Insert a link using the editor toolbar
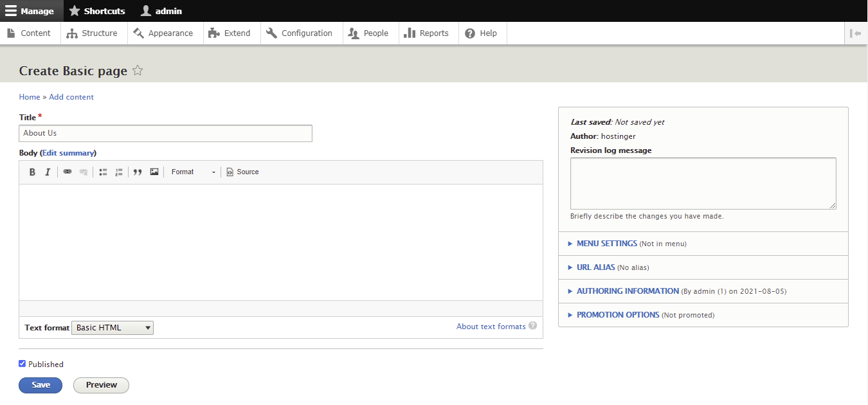 pyautogui.click(x=67, y=172)
